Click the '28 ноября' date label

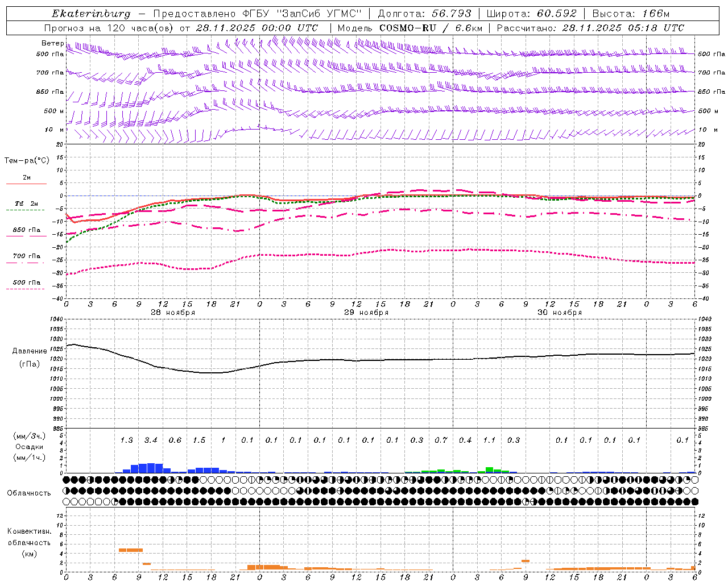pyautogui.click(x=173, y=313)
